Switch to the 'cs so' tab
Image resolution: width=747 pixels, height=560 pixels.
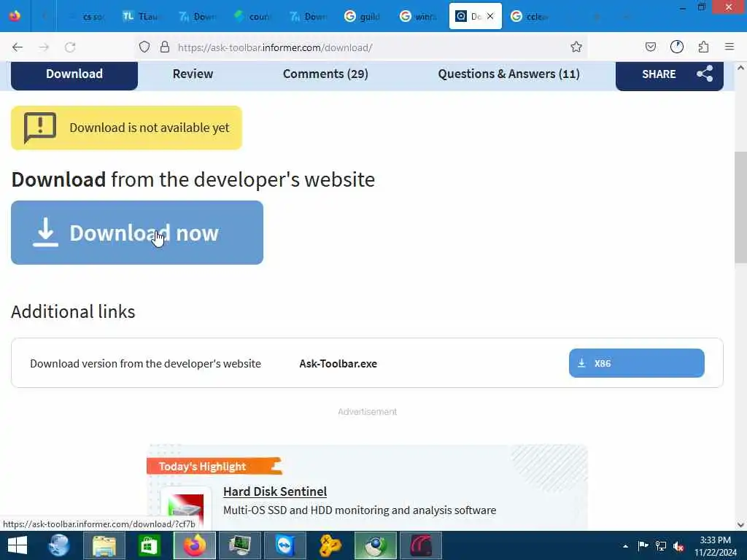[x=87, y=17]
